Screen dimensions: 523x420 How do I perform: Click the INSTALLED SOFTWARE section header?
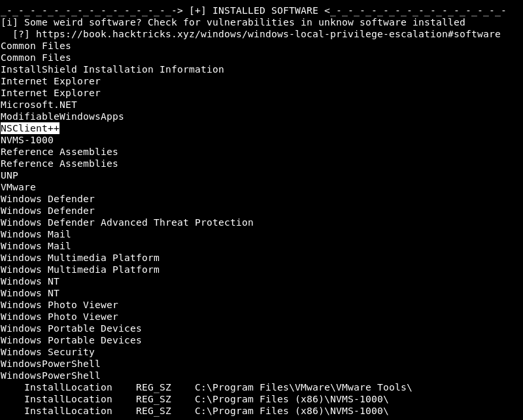pyautogui.click(x=265, y=10)
